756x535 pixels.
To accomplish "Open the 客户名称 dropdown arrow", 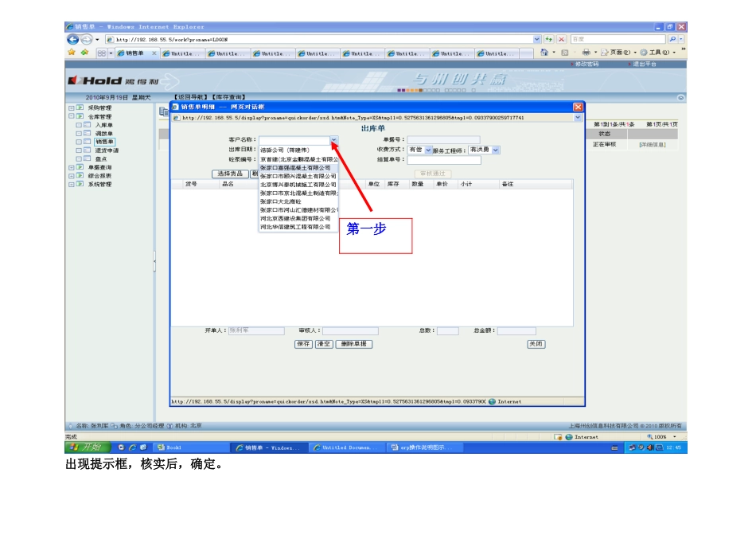I will click(333, 140).
